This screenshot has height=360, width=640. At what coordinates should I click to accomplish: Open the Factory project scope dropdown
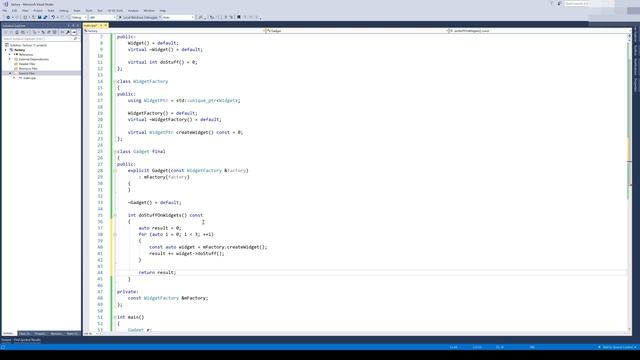pyautogui.click(x=173, y=31)
